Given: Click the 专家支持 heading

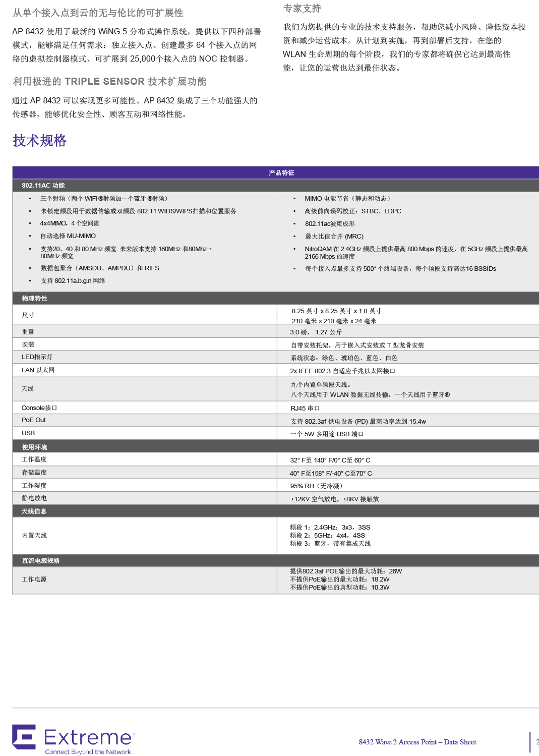Looking at the screenshot, I should 302,9.
